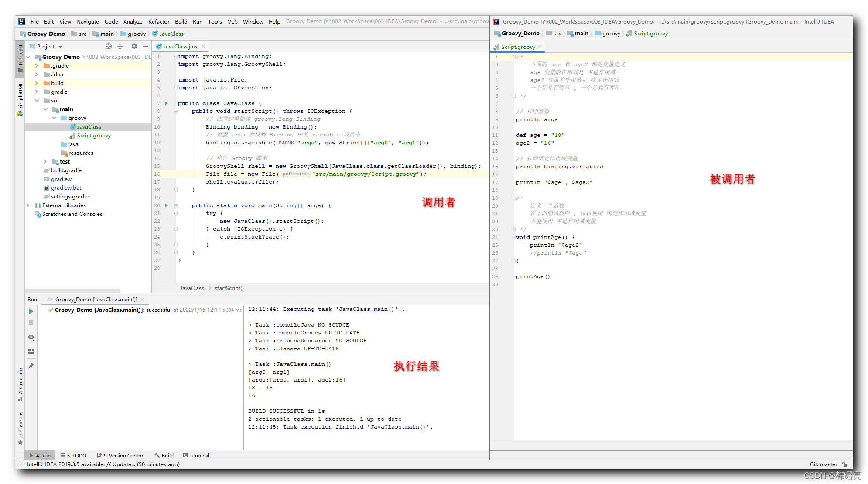Expand the .idea folder

(37, 75)
